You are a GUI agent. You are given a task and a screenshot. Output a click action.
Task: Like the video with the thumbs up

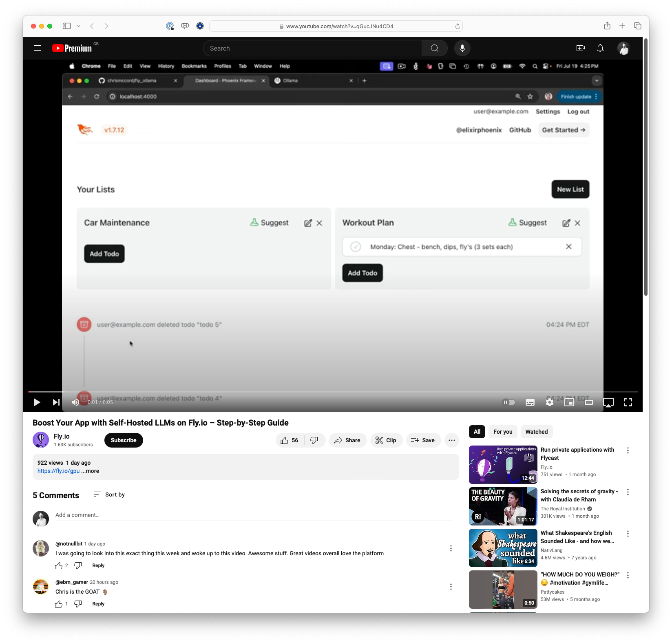coord(289,440)
